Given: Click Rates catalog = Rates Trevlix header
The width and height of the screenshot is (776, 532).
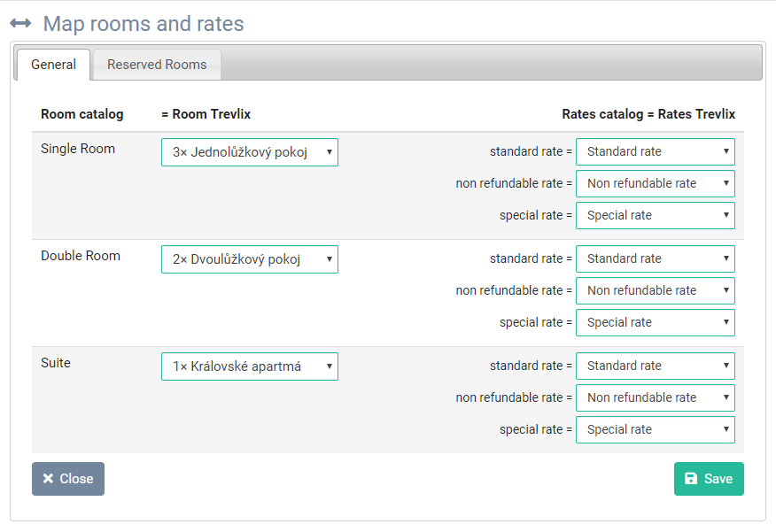Looking at the screenshot, I should 648,114.
